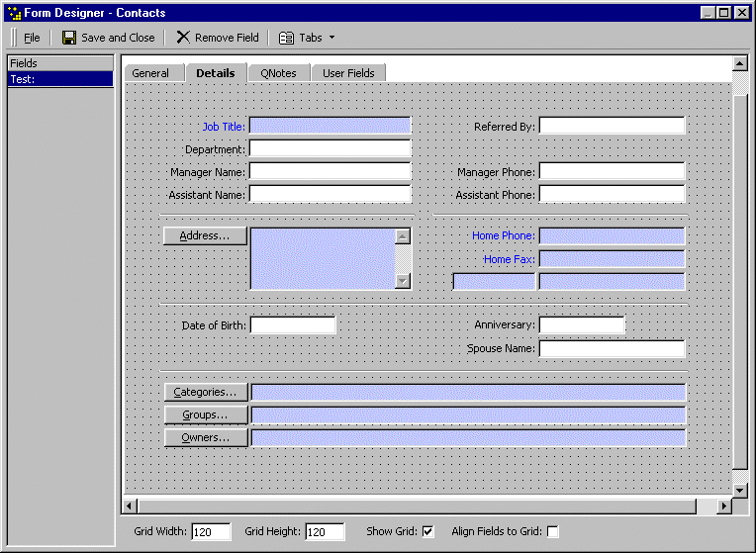
Task: Click the horizontal scrollbar right arrow
Action: 724,506
